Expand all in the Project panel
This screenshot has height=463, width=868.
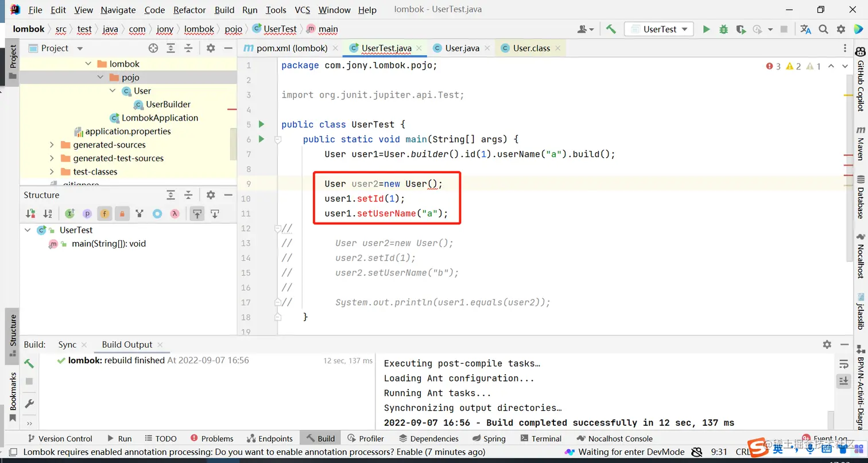tap(170, 48)
